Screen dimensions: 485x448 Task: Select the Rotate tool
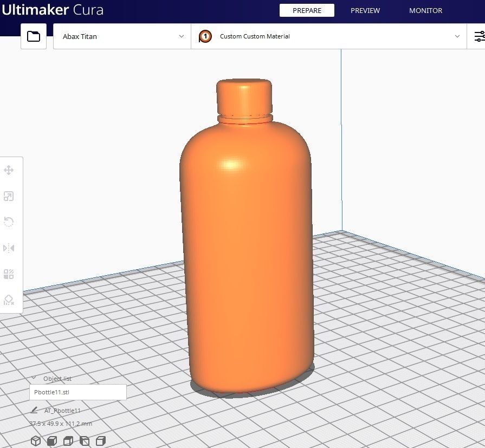click(x=9, y=222)
